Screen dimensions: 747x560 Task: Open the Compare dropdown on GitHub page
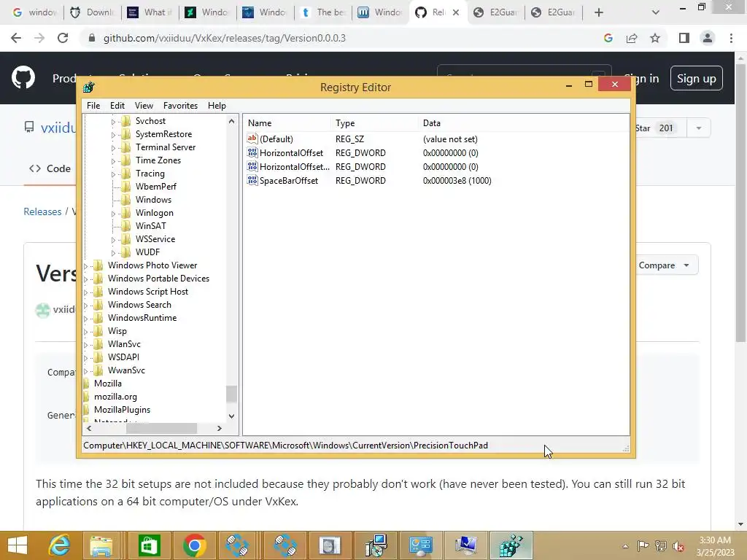(x=664, y=265)
